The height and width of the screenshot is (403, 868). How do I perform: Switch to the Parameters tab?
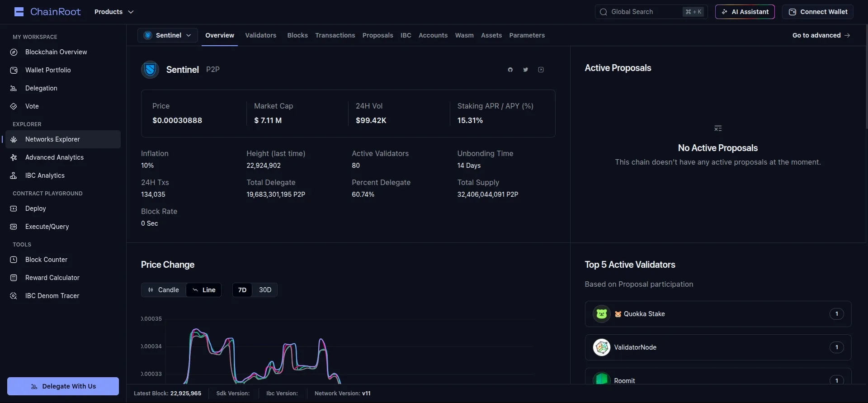click(x=527, y=35)
